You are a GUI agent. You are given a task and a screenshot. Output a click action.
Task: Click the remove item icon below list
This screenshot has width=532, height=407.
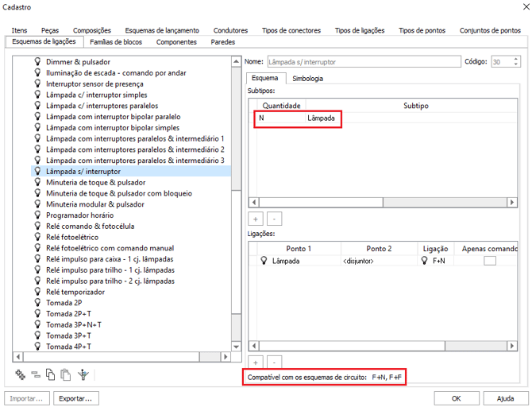[x=36, y=374]
